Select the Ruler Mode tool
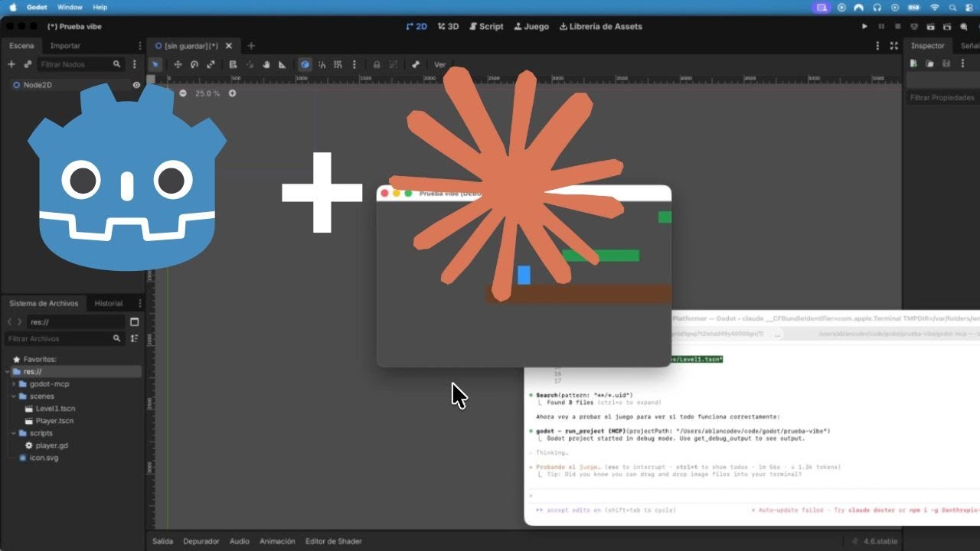 283,64
